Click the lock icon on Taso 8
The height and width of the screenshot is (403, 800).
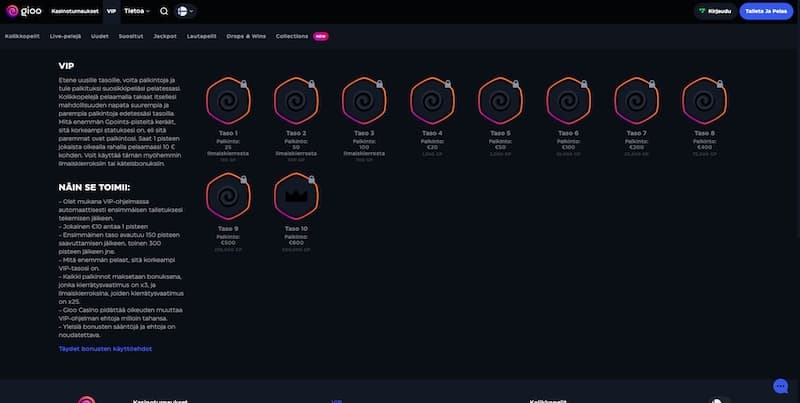pos(720,84)
